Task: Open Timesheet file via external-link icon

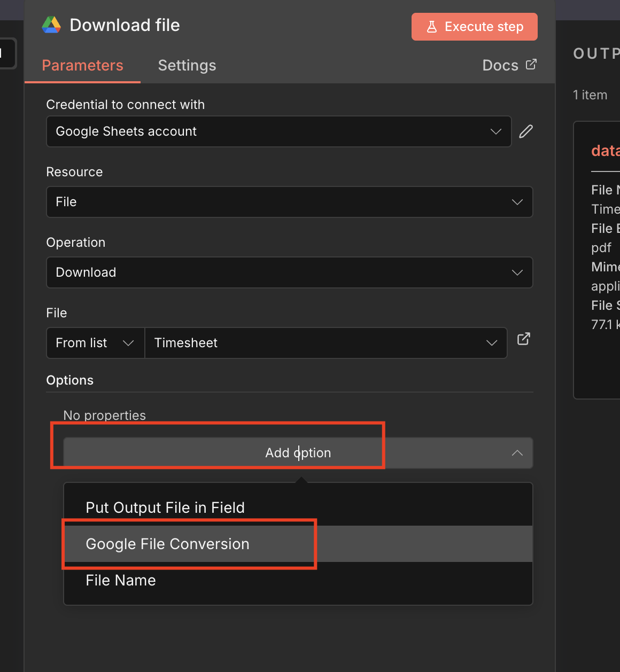Action: pos(524,339)
